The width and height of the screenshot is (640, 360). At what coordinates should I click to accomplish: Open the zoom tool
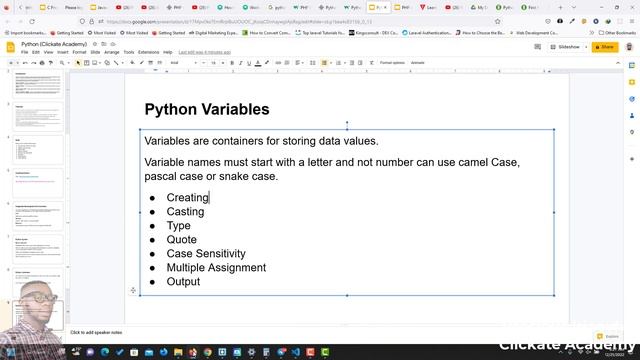(x=62, y=63)
